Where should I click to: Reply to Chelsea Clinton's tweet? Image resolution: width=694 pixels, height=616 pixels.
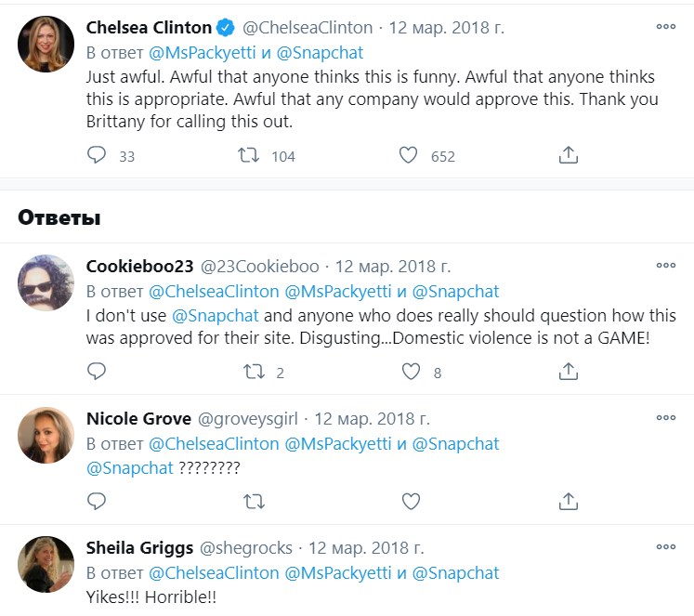click(x=97, y=156)
